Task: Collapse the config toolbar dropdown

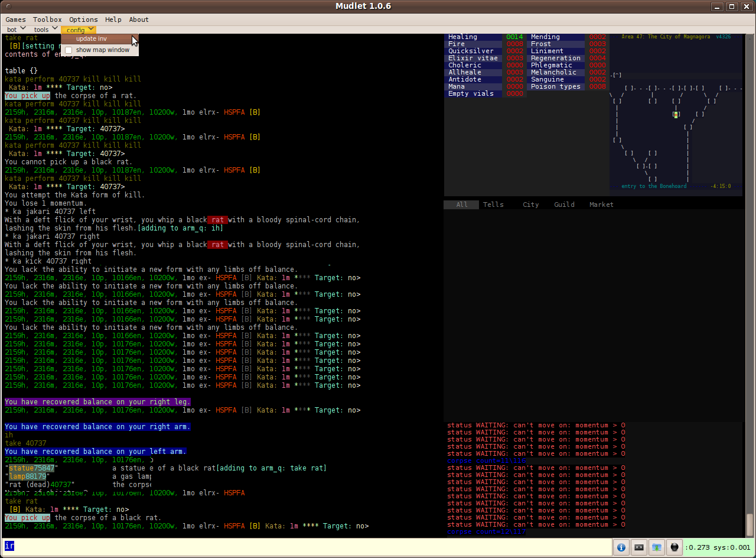Action: pos(79,30)
